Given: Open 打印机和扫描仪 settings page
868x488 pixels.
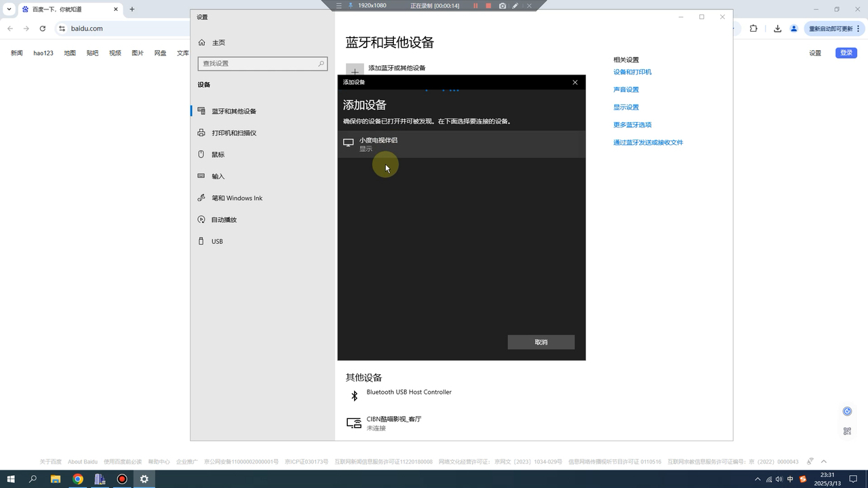Looking at the screenshot, I should click(234, 133).
